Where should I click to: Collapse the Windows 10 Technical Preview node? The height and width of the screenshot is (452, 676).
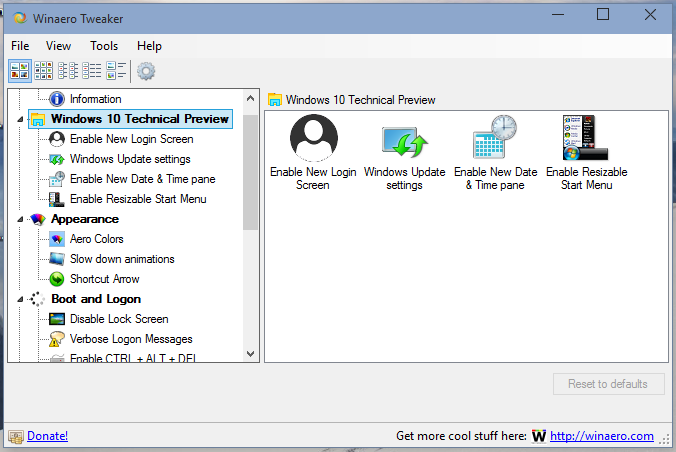(20, 119)
